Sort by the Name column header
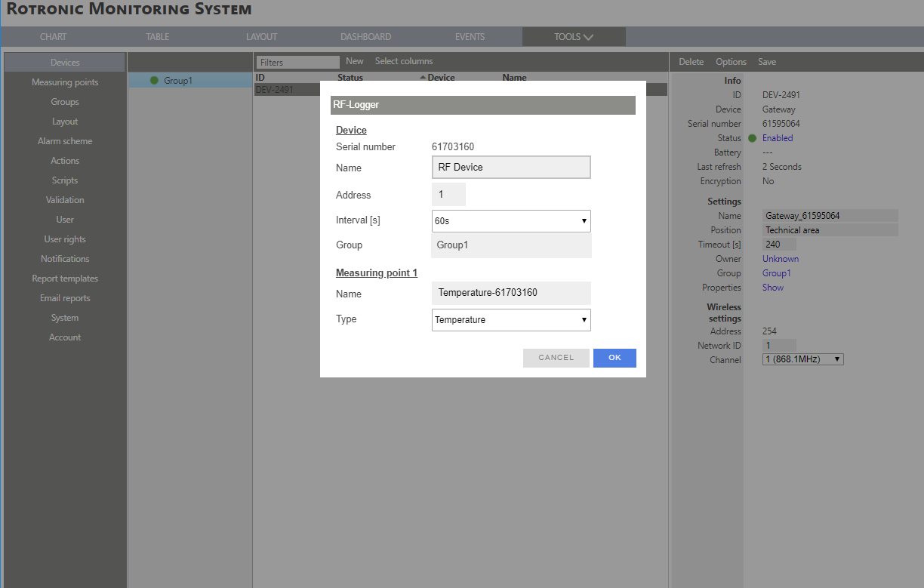 coord(514,78)
